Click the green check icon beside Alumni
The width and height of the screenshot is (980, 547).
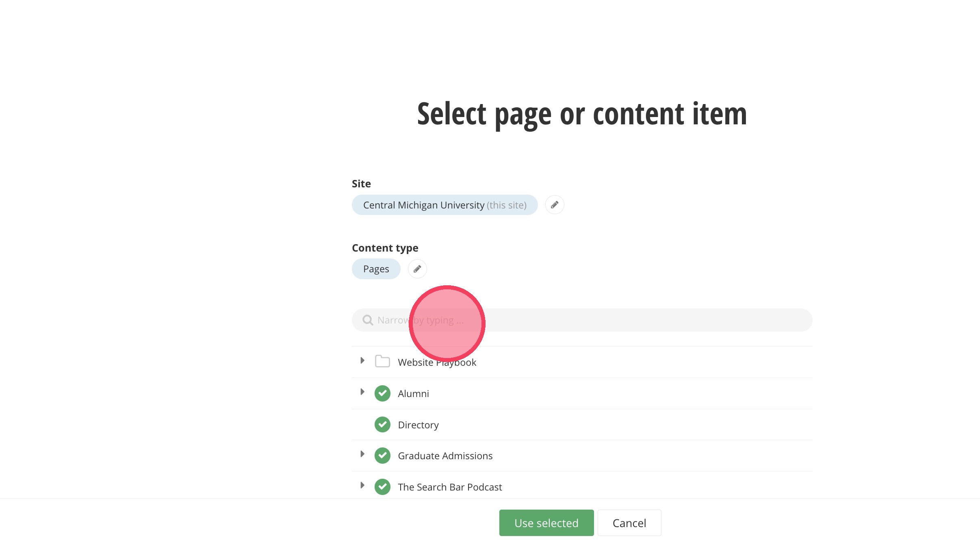tap(382, 393)
